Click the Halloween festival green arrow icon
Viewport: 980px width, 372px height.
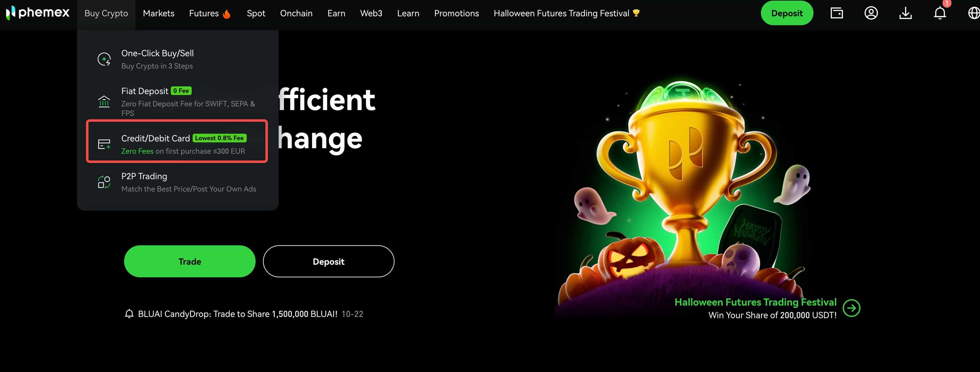pyautogui.click(x=851, y=308)
